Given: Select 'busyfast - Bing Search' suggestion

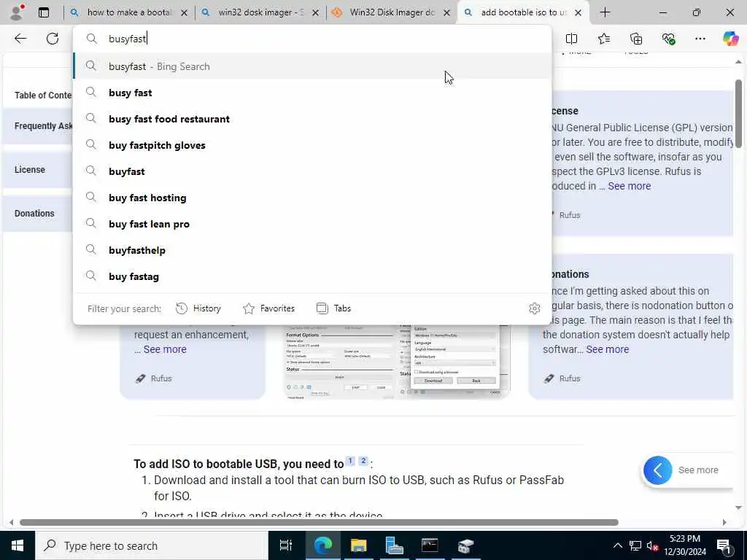Looking at the screenshot, I should (312, 66).
